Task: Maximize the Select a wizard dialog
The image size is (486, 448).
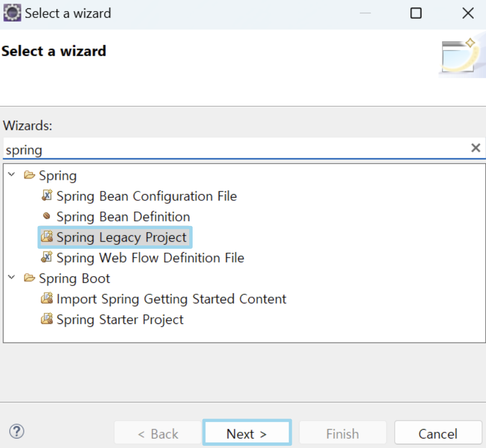Action: coord(416,13)
